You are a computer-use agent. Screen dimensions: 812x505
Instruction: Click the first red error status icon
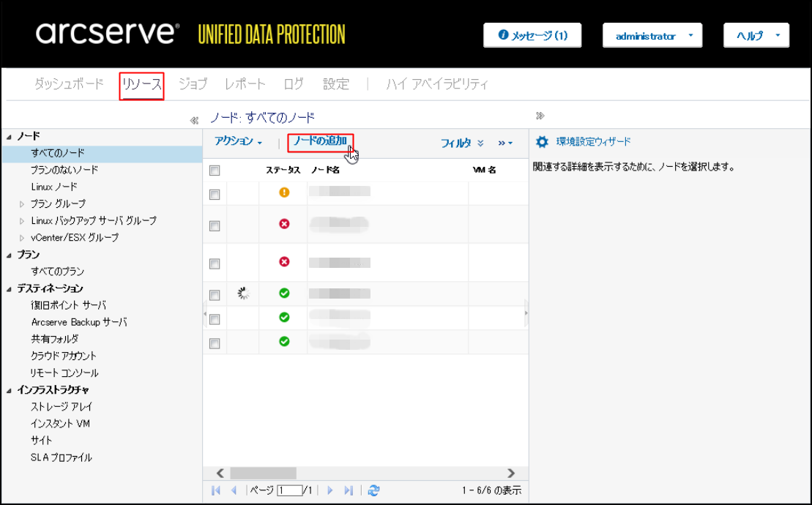(x=284, y=224)
